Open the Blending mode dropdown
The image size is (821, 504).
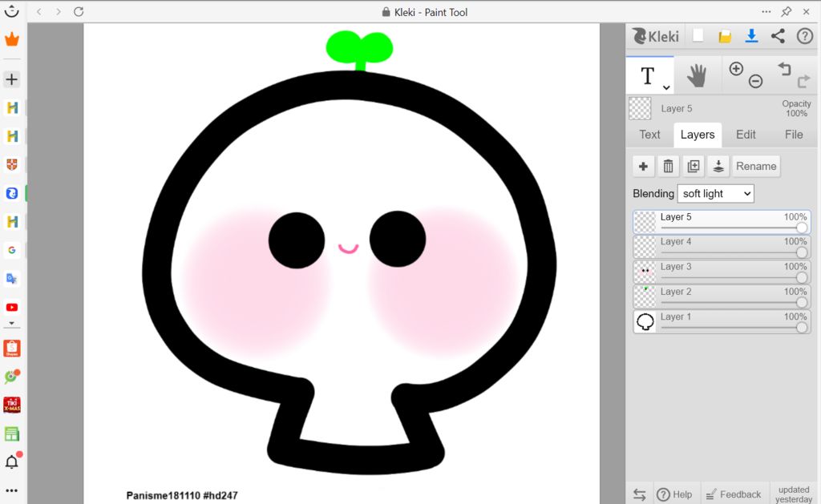point(715,194)
